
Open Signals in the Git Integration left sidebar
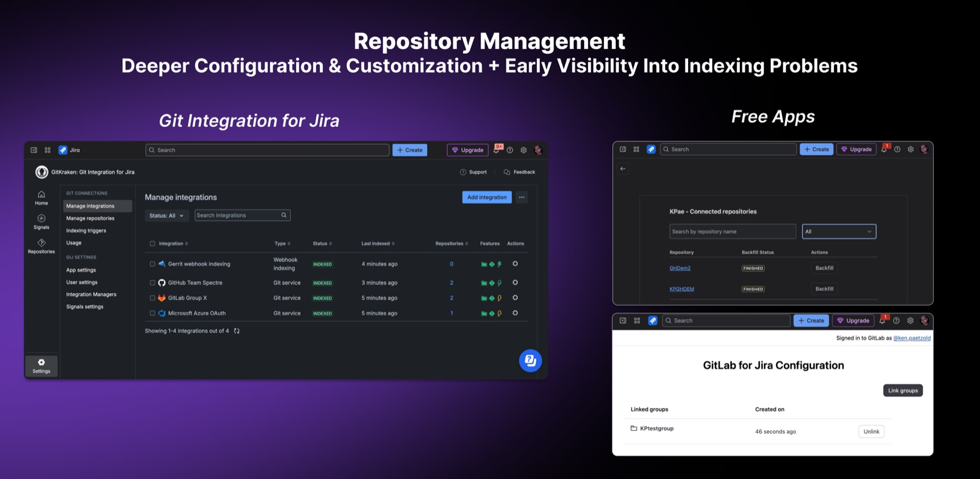point(41,222)
